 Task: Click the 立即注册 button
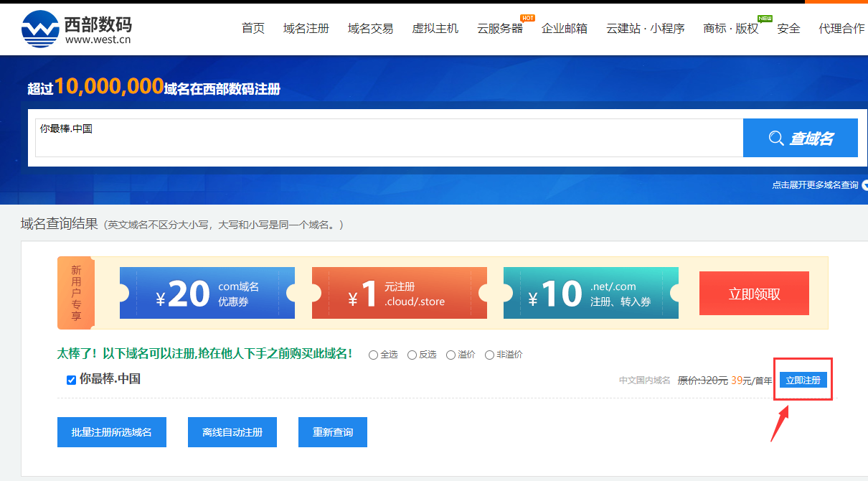803,380
